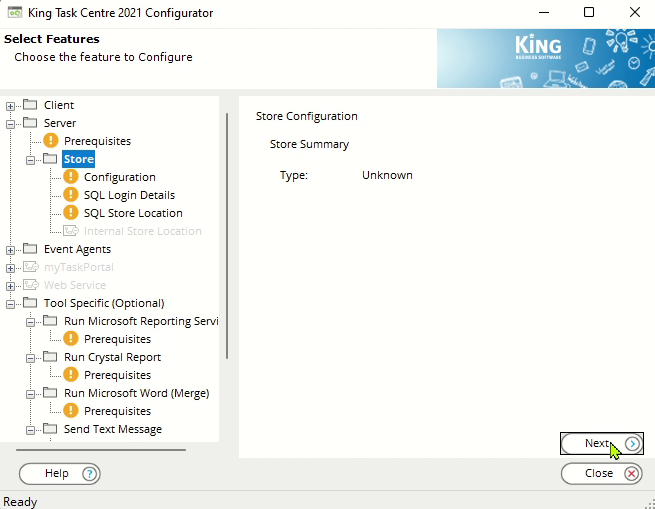The height and width of the screenshot is (509, 655).
Task: Click the Send Text Message folder icon
Action: 50,428
